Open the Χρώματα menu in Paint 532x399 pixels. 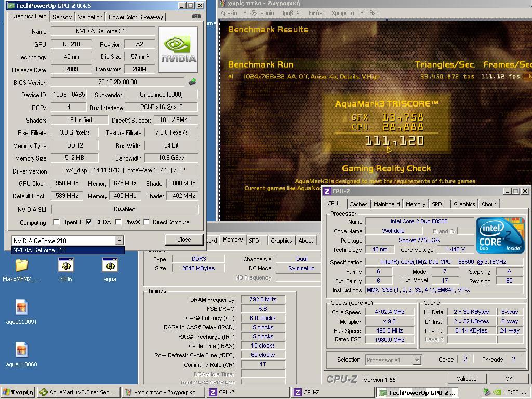pos(343,13)
